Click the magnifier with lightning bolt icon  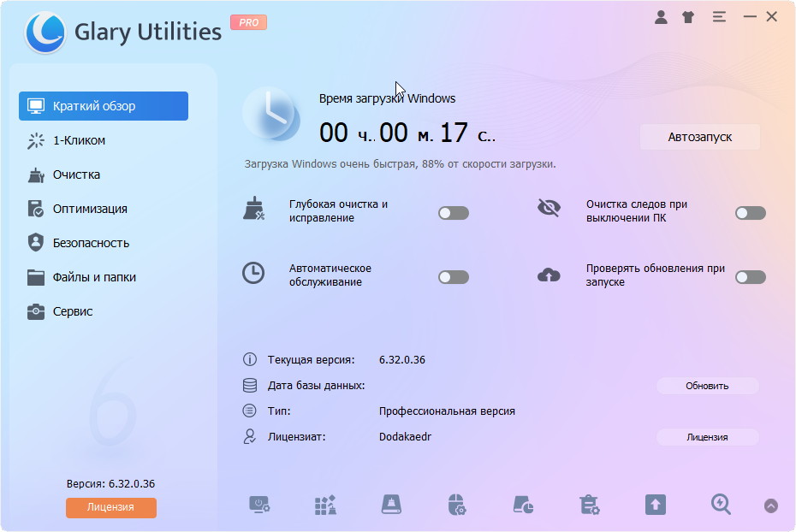[x=721, y=505]
